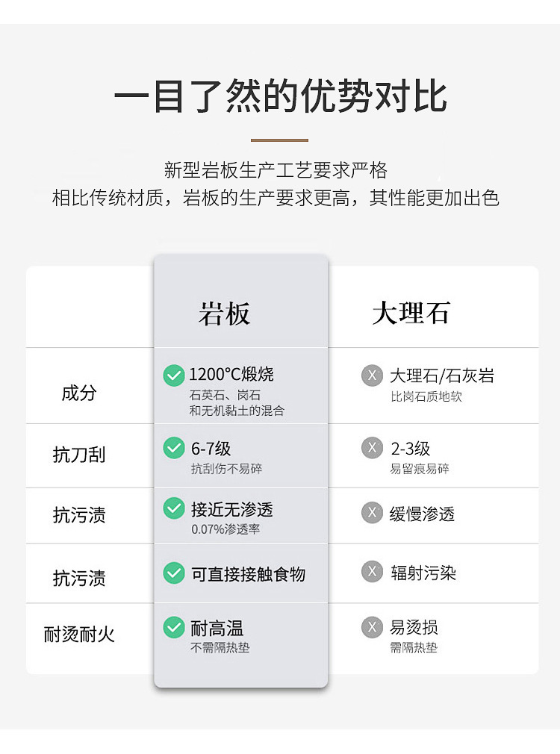Click the 耐烫耐火 row label

coord(79,635)
